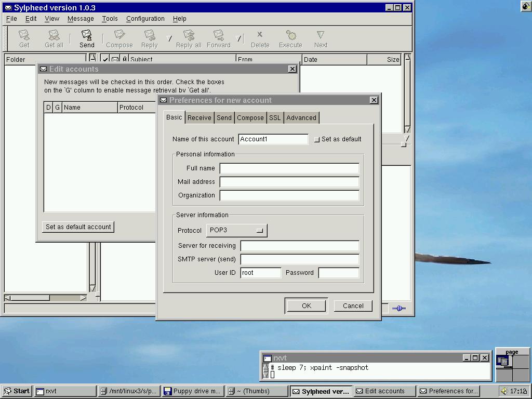This screenshot has height=399, width=532.
Task: Click the Next toolbar icon
Action: (x=321, y=38)
